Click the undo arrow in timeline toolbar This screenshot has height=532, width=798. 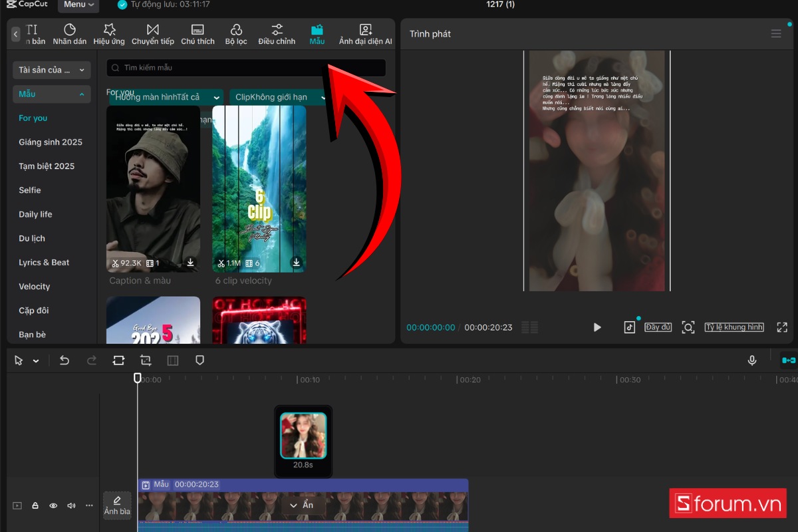point(65,360)
